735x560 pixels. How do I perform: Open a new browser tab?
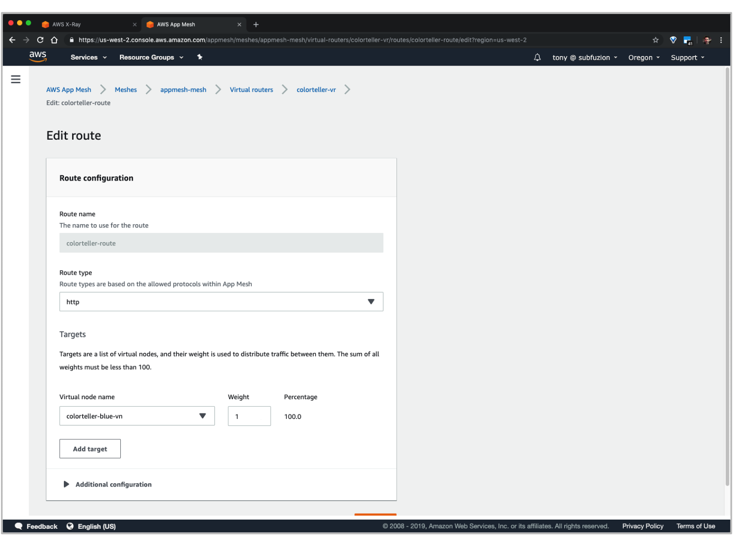pos(256,24)
